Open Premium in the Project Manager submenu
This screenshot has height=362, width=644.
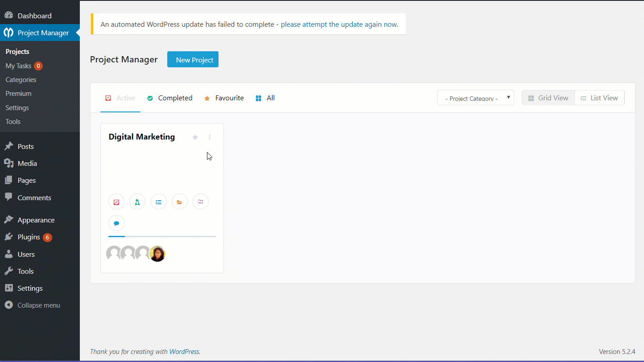tap(18, 94)
